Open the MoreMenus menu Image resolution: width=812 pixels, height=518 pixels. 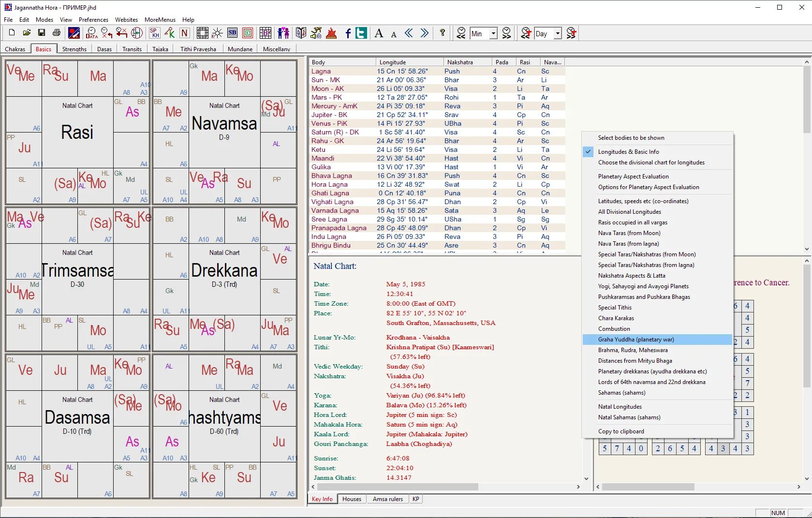click(x=160, y=20)
